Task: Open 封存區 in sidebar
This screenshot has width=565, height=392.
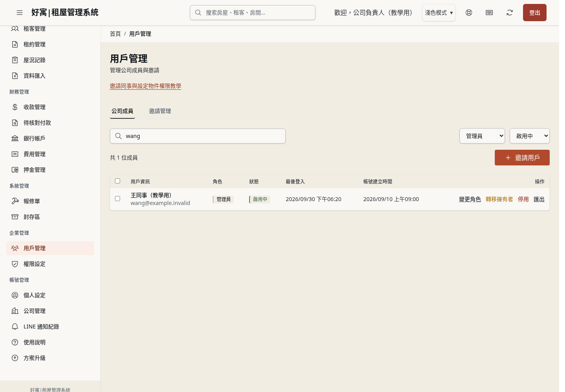Action: tap(50, 217)
